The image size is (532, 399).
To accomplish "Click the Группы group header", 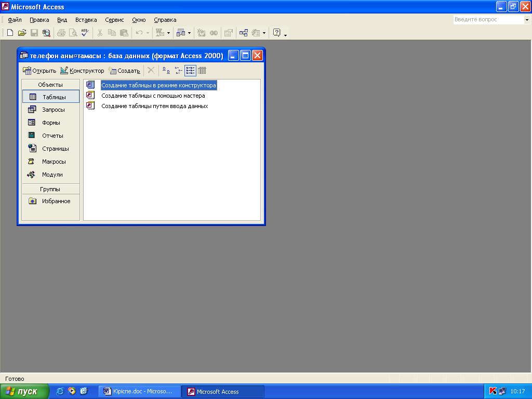I will (x=50, y=189).
